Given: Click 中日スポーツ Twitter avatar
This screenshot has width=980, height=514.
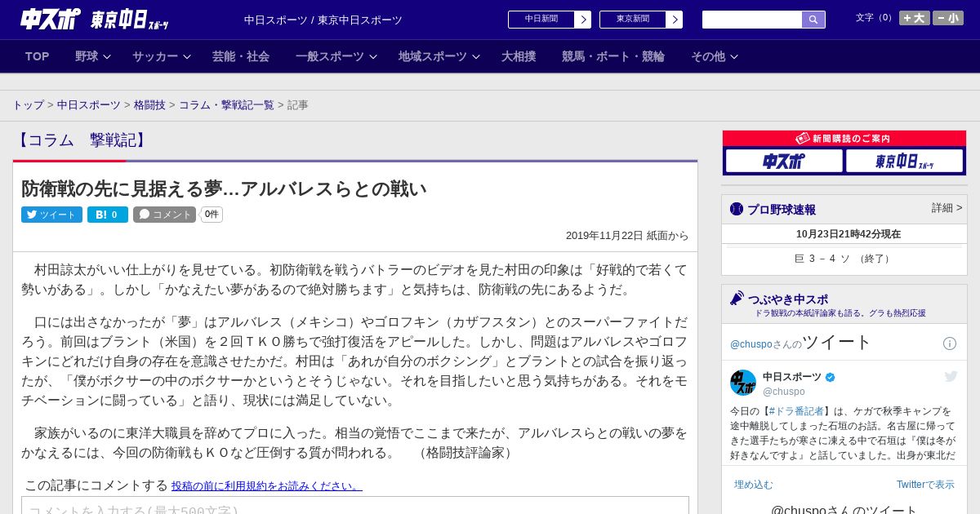Looking at the screenshot, I should point(743,383).
